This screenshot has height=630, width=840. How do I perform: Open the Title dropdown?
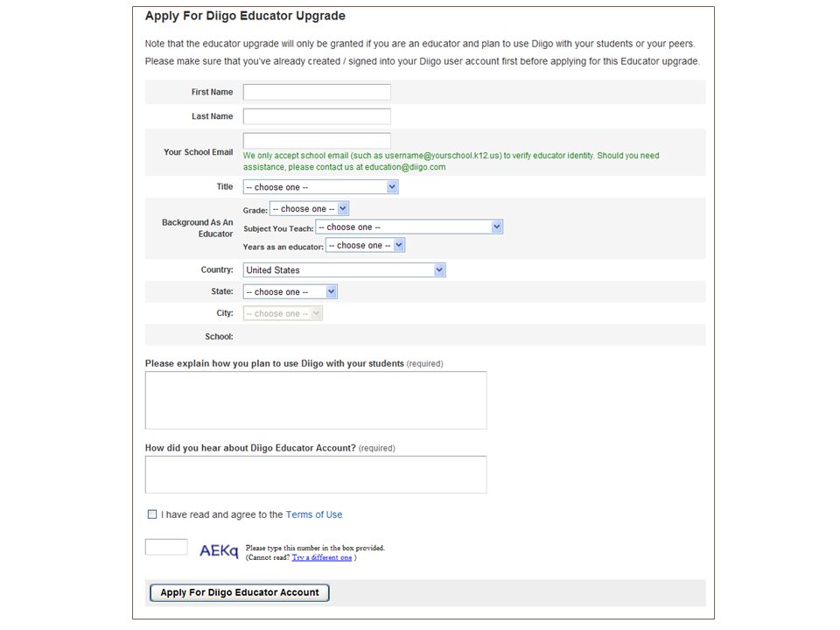[320, 187]
